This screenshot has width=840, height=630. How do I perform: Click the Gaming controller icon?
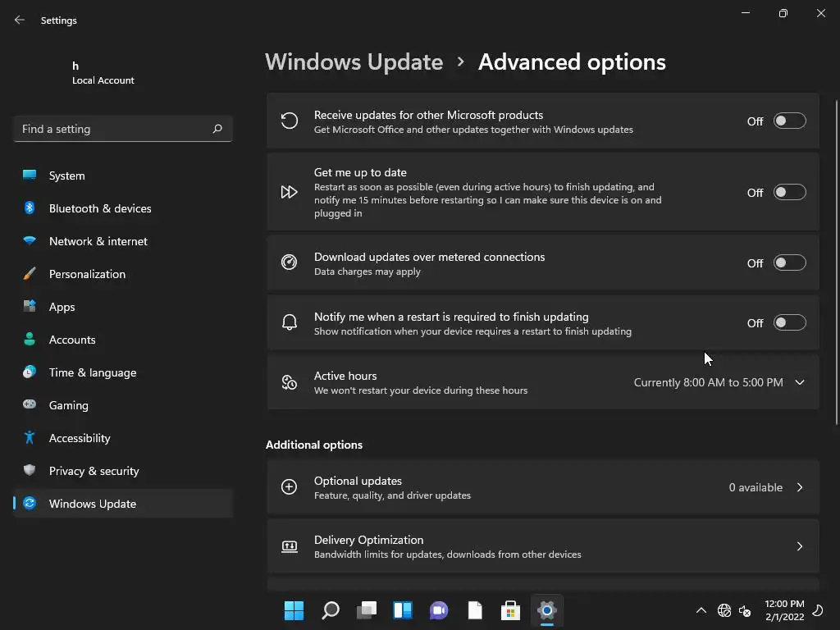coord(30,404)
